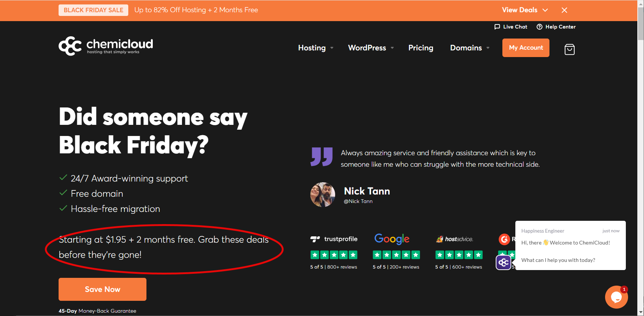This screenshot has height=316, width=644.
Task: Click Google five-star rating
Action: click(396, 255)
